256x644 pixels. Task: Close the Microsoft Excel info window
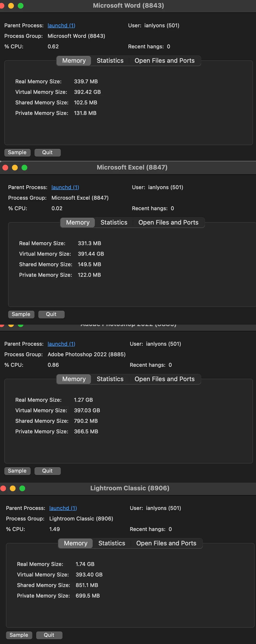pos(5,168)
